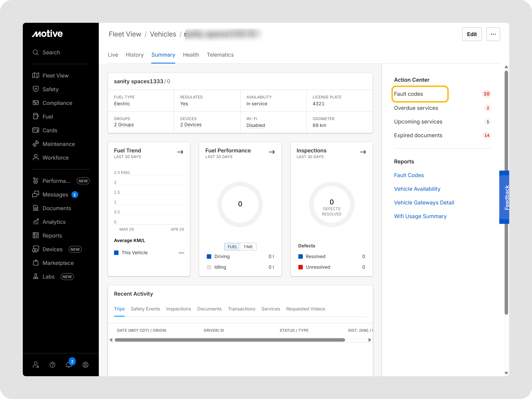Open the profile account icon
532x399 pixels.
point(85,365)
